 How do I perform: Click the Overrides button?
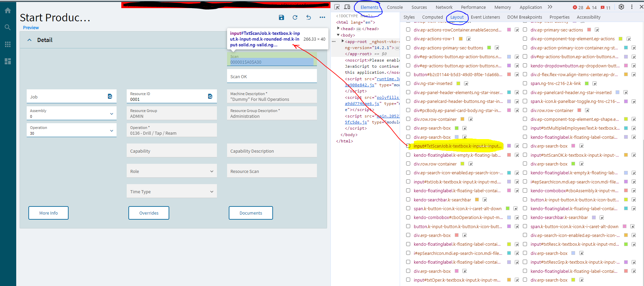[149, 213]
